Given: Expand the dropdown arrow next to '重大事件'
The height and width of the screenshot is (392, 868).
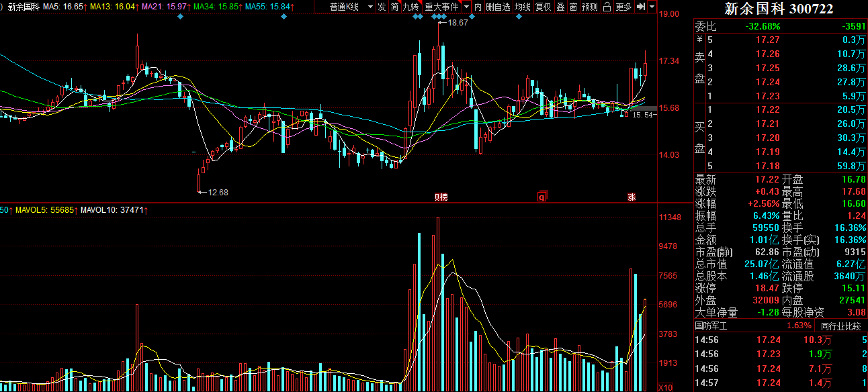Looking at the screenshot, I should (x=466, y=7).
